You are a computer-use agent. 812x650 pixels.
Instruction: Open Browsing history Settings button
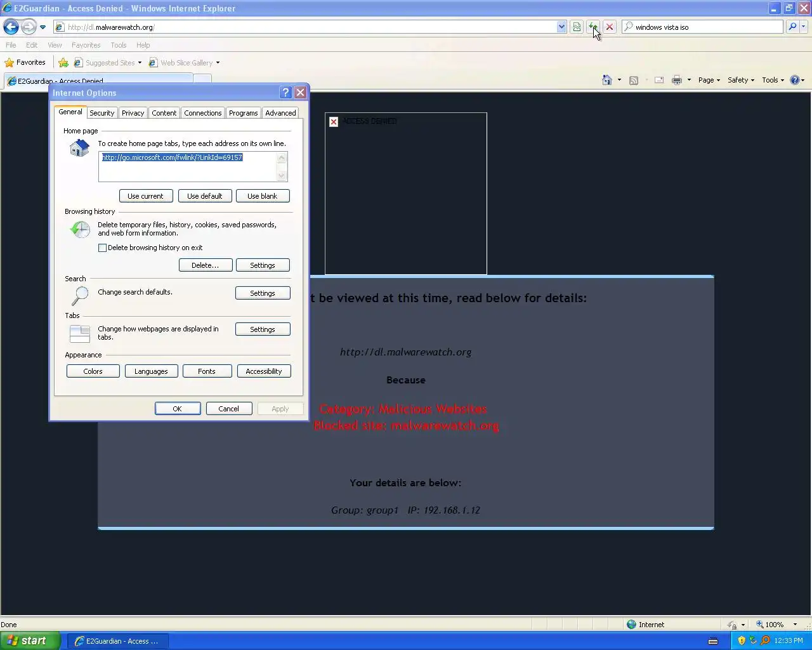(x=263, y=265)
